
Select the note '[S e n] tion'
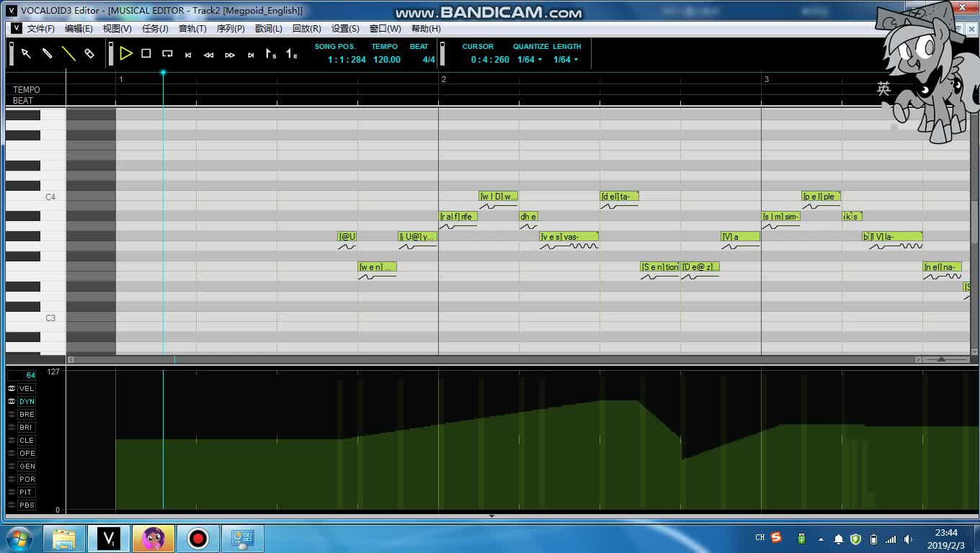click(660, 267)
